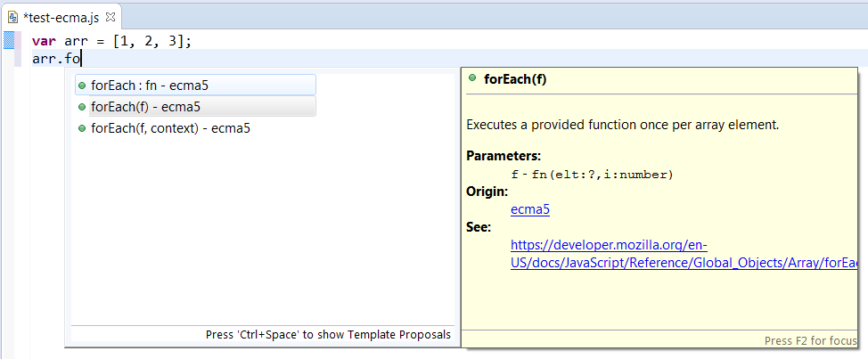868x359 pixels.
Task: Click the 'Press F2 for focus' status text
Action: [x=811, y=341]
